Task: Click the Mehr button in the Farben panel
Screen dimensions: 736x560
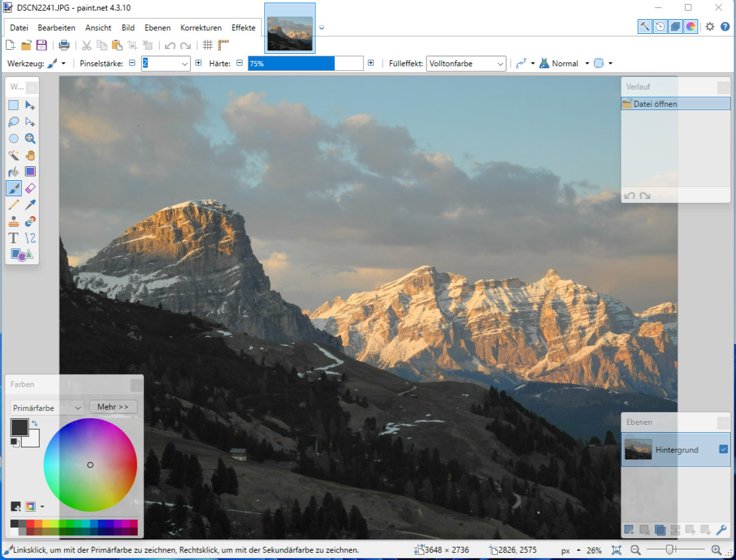Action: [x=113, y=406]
